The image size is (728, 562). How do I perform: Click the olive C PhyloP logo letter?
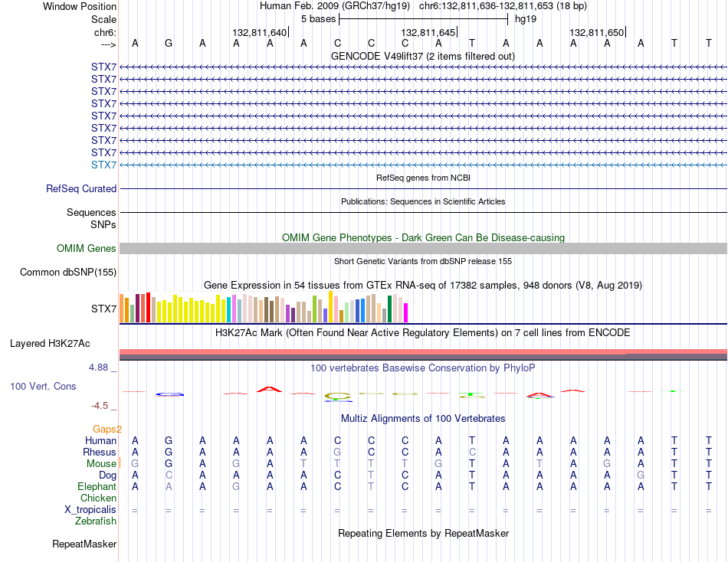click(337, 396)
